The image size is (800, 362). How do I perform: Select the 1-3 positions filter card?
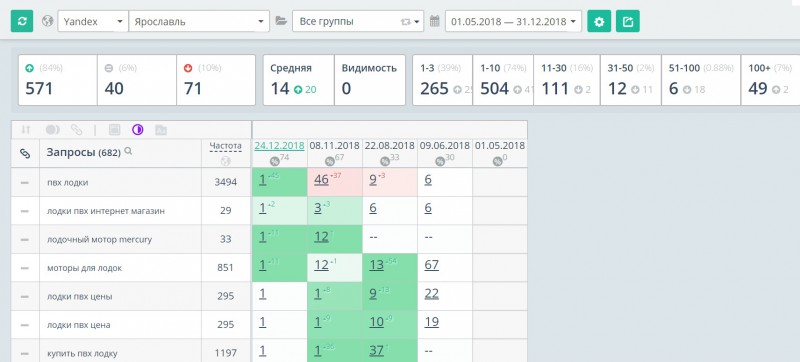click(x=443, y=80)
